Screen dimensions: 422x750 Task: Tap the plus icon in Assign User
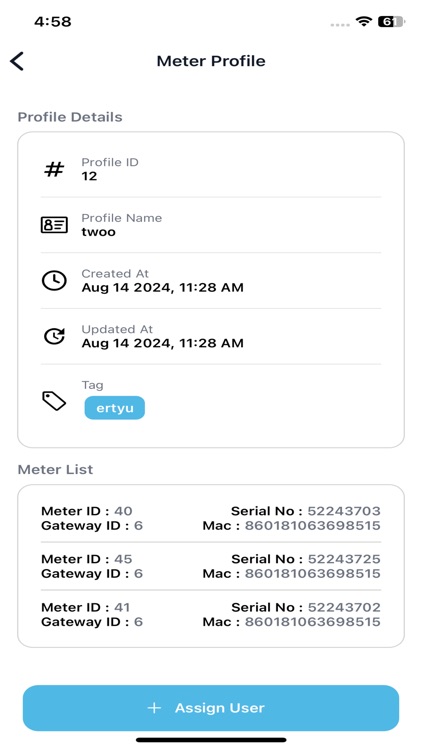click(154, 708)
